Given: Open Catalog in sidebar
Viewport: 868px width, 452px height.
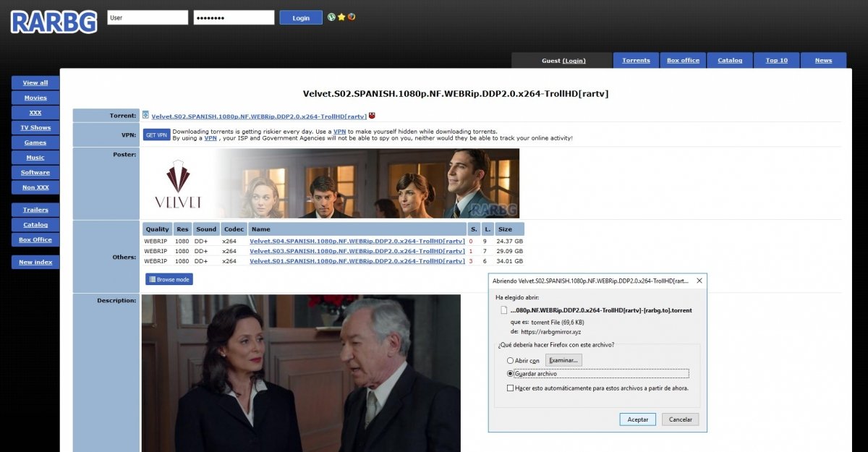Looking at the screenshot, I should [35, 225].
